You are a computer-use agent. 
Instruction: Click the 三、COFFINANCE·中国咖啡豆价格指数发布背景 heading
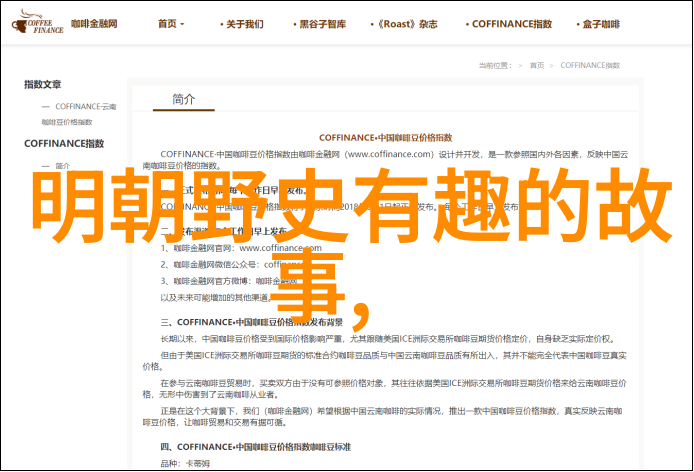pos(251,322)
